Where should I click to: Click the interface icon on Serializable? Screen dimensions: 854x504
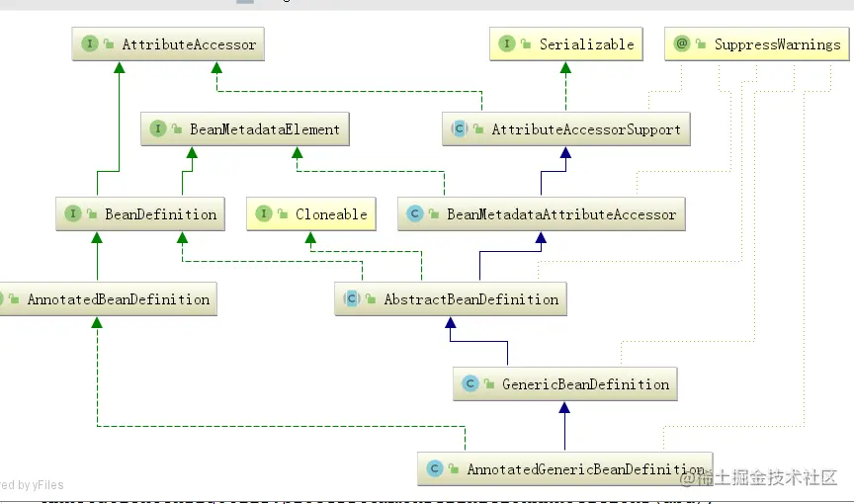point(506,43)
